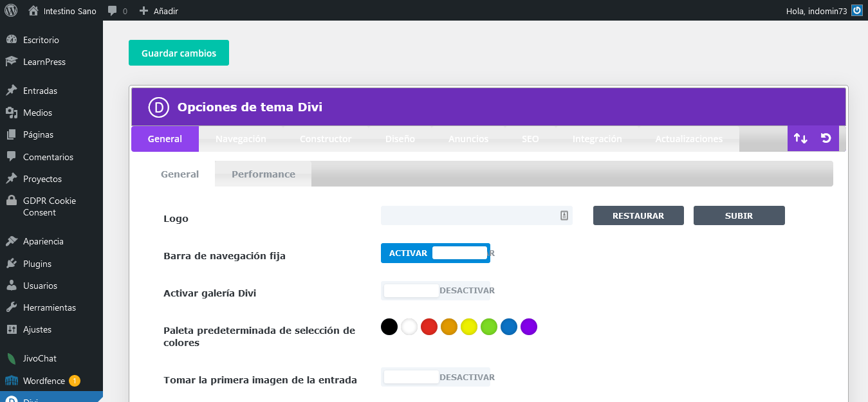This screenshot has width=868, height=402.
Task: Select the green palette color
Action: [x=489, y=327]
